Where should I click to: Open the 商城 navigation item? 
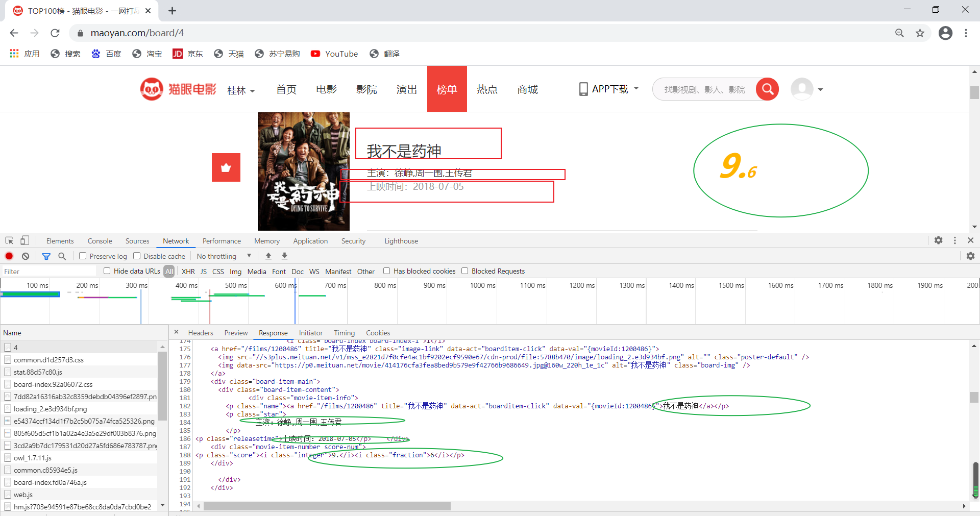pyautogui.click(x=528, y=89)
